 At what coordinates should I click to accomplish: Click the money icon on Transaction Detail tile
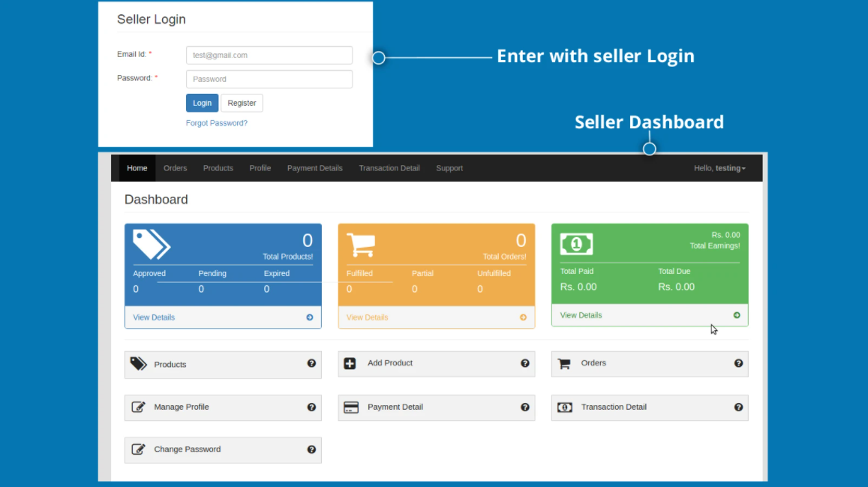565,407
